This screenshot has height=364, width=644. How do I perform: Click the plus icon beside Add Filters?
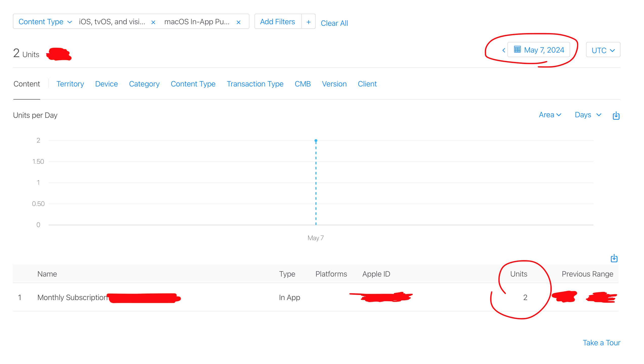pos(308,22)
